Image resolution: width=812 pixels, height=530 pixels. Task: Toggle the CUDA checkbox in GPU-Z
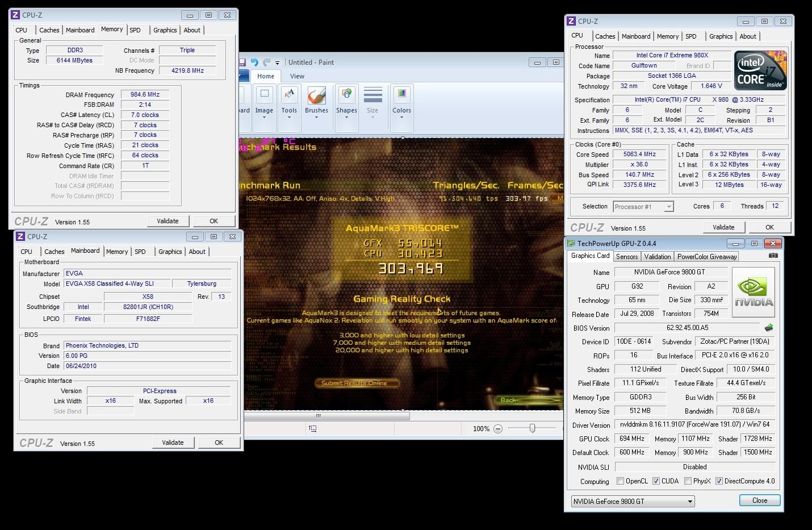656,481
